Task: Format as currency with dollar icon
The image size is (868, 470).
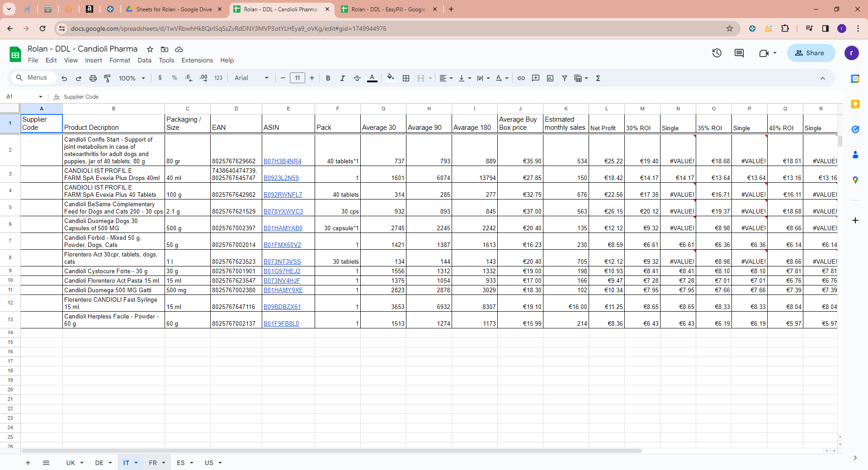Action: coord(160,78)
